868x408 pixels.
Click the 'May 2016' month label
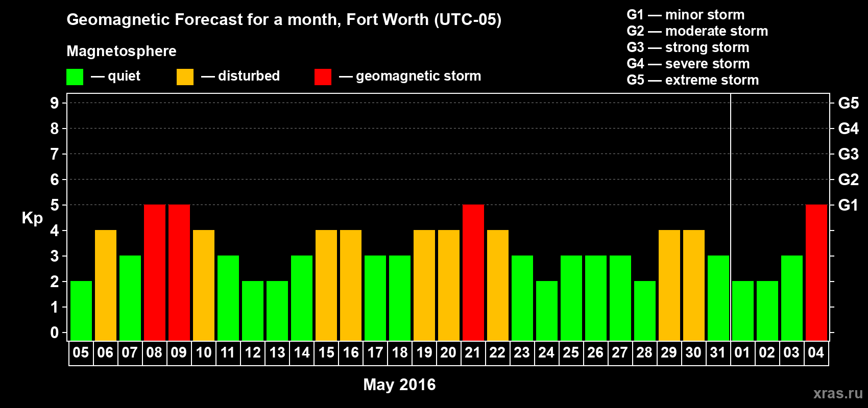point(399,385)
